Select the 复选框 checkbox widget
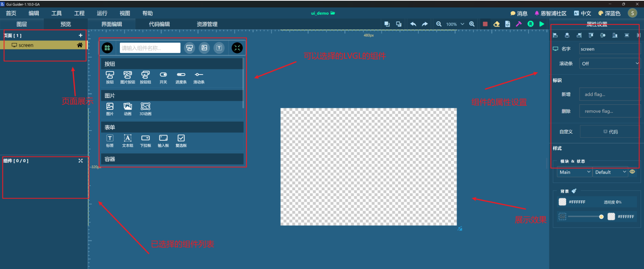The height and width of the screenshot is (269, 644). [x=181, y=141]
